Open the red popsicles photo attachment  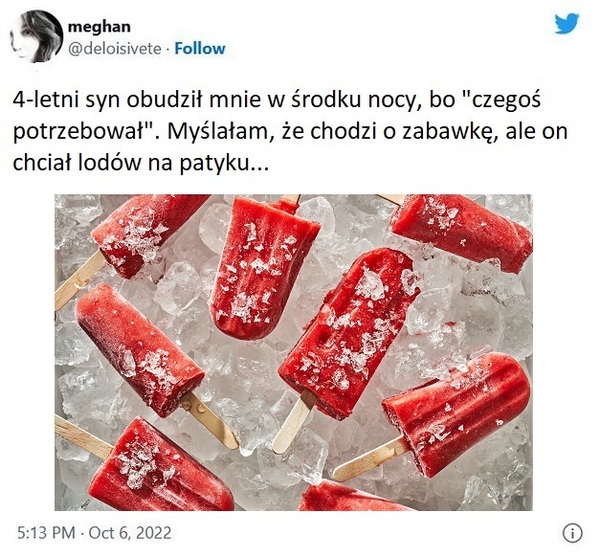[293, 352]
